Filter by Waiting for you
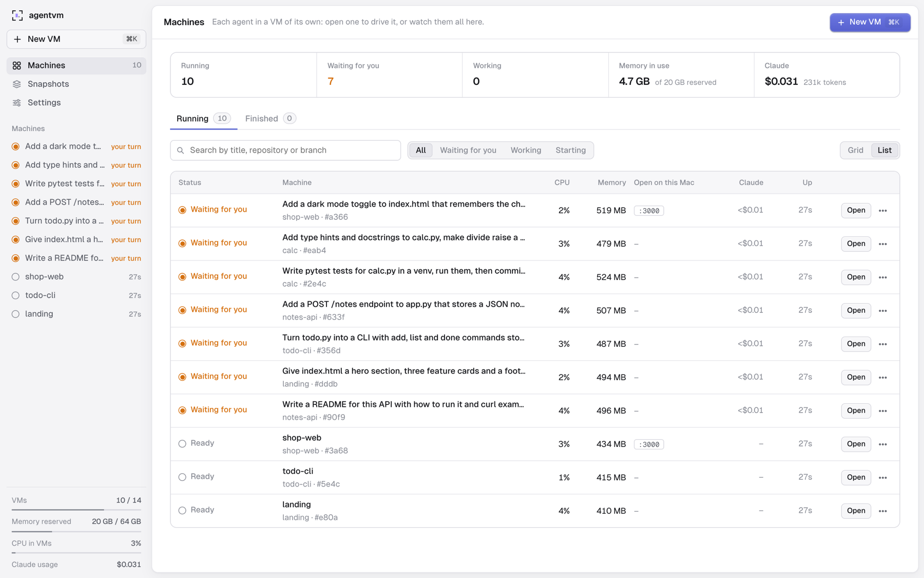Viewport: 924px width, 578px height. (468, 150)
